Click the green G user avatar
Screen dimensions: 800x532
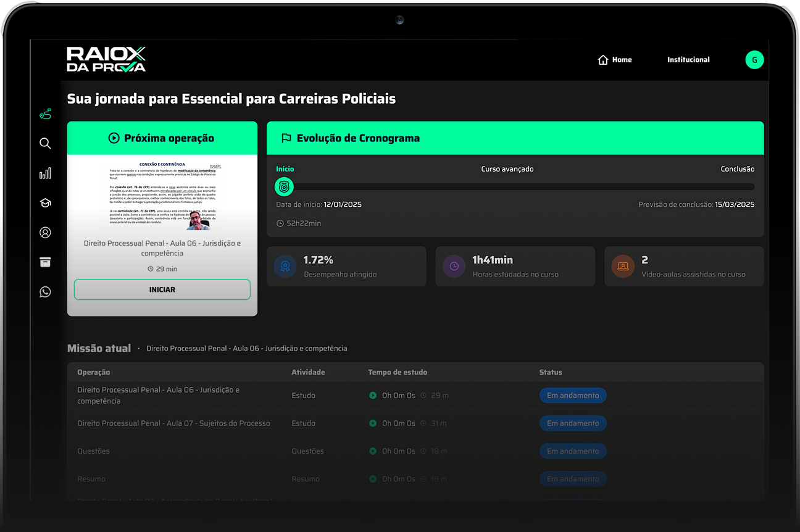(754, 60)
